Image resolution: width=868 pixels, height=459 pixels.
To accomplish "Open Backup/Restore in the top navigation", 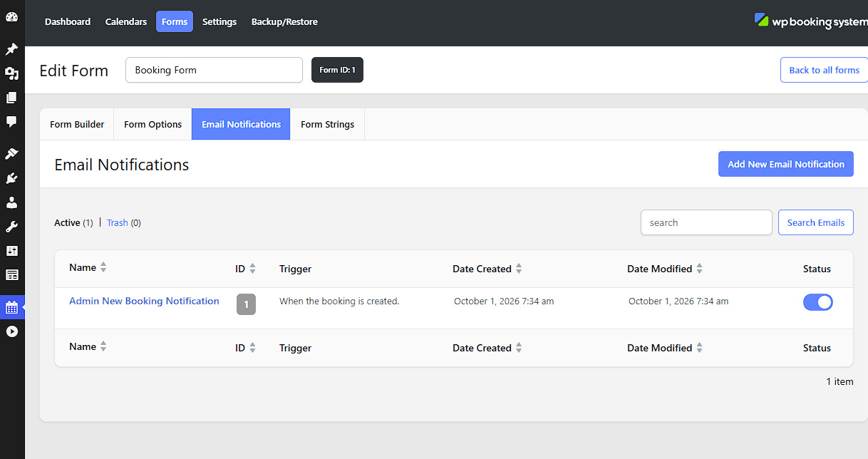I will [284, 21].
